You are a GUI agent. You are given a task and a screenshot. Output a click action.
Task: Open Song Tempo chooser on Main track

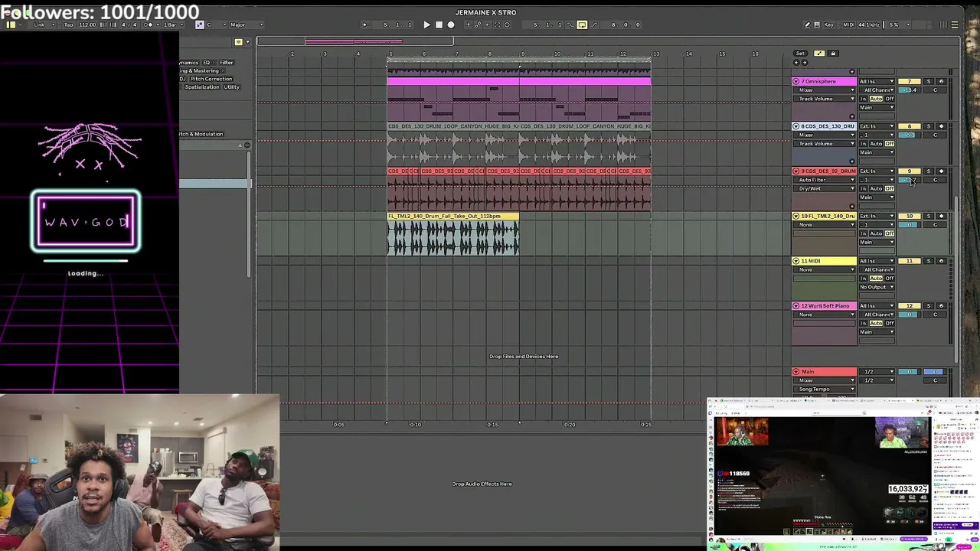tap(825, 389)
